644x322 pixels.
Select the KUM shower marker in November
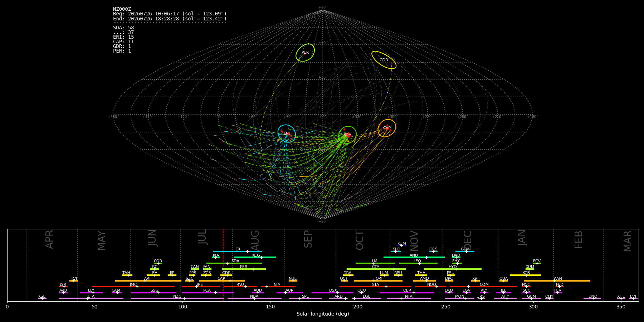tap(402, 245)
